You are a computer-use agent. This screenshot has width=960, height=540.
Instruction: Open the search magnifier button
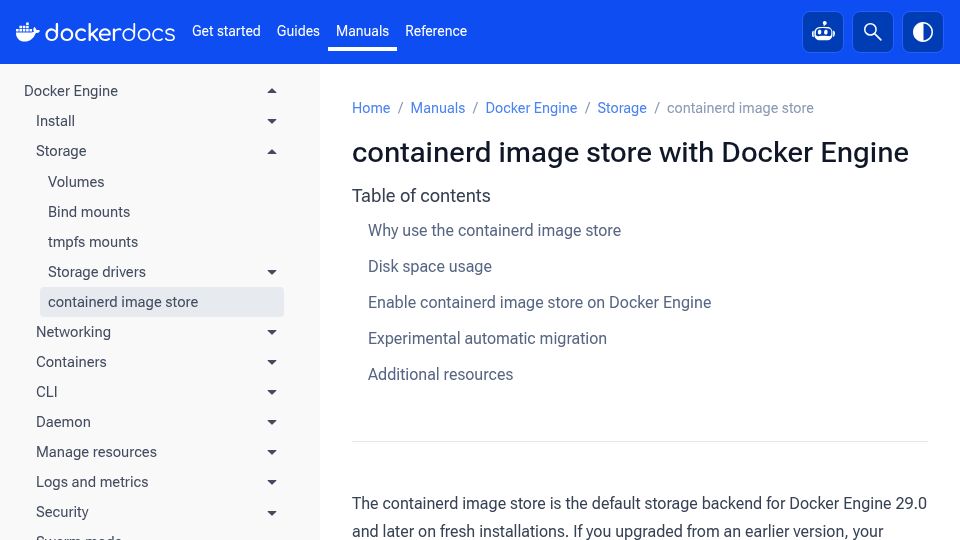point(872,32)
